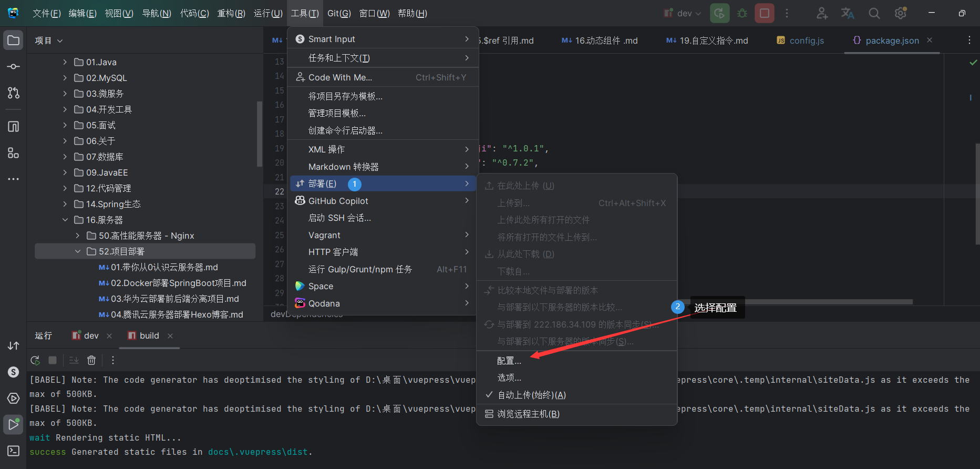980x469 pixels.
Task: Close the package.json tab
Action: (x=930, y=40)
